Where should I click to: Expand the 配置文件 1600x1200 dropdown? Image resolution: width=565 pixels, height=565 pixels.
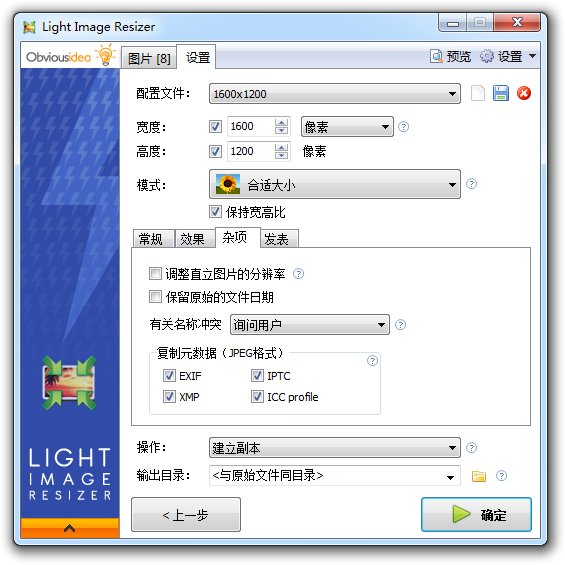click(x=335, y=94)
